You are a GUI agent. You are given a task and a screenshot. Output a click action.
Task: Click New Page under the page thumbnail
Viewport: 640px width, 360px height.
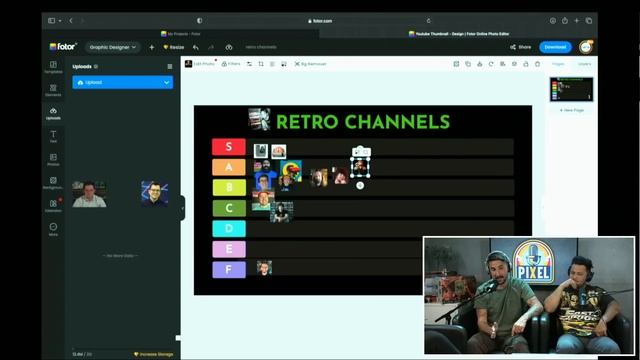point(571,110)
